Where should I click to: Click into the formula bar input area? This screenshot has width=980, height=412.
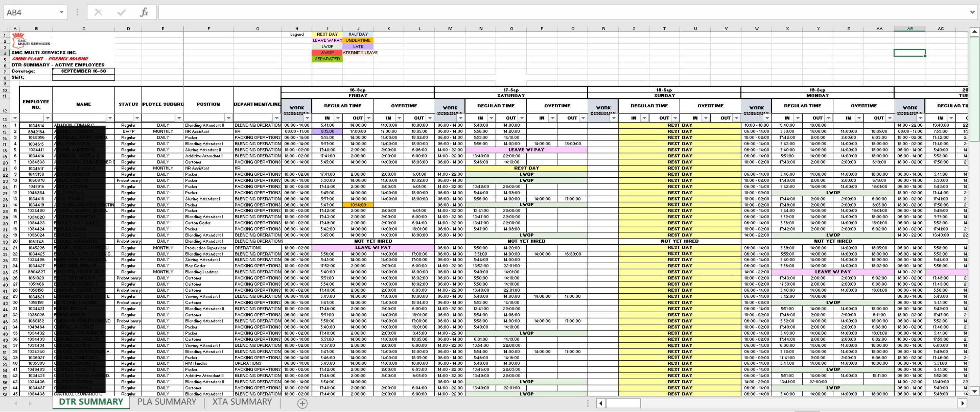(563, 12)
